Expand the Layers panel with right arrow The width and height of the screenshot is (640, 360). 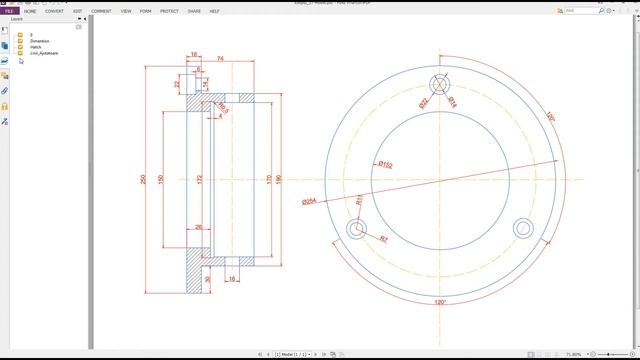tap(80, 19)
